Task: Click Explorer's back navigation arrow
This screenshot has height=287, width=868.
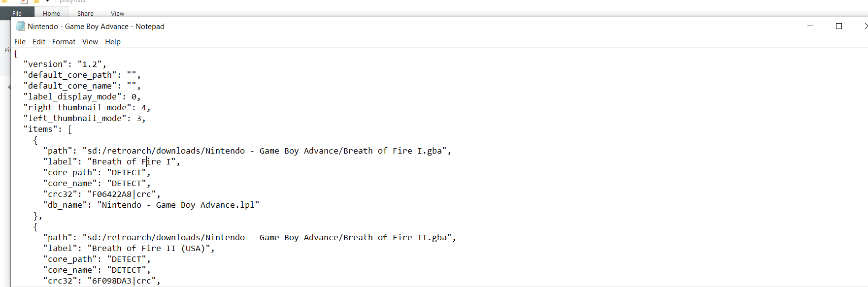Action: click(9, 87)
